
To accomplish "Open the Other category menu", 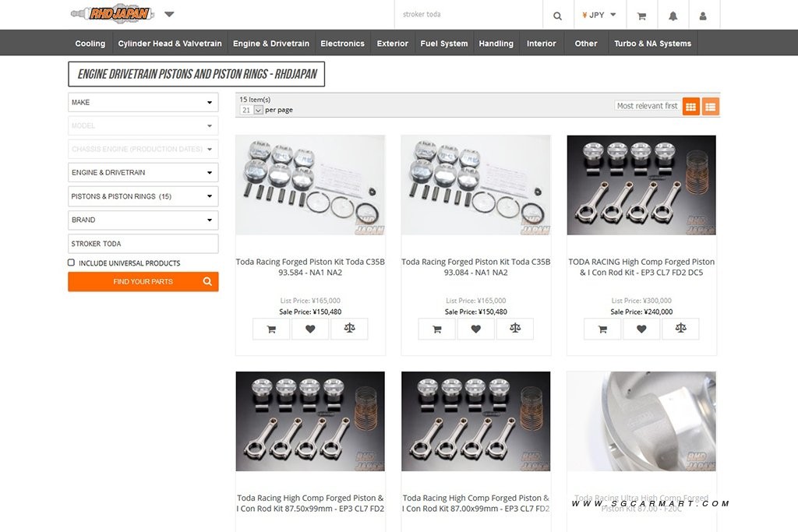I will [586, 44].
